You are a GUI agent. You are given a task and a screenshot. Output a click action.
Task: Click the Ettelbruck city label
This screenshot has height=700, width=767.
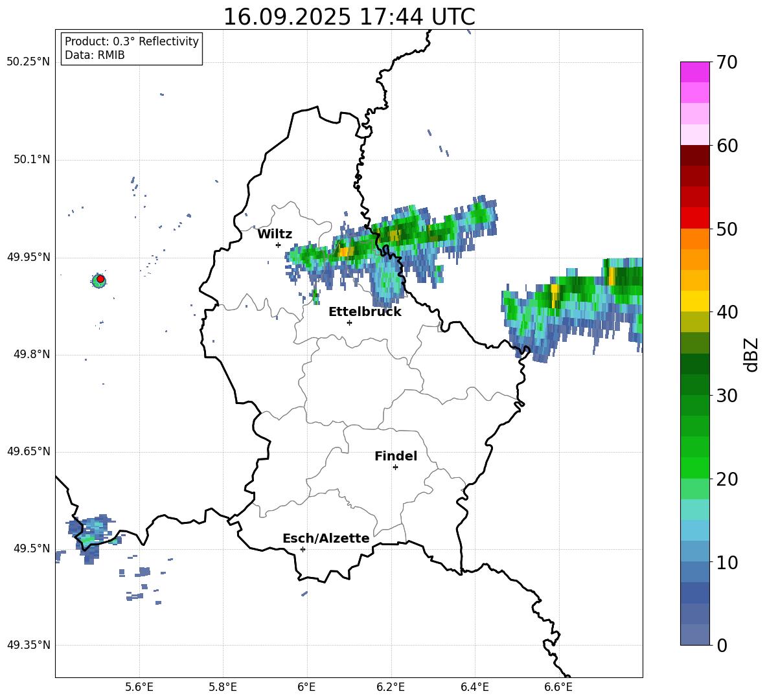365,311
